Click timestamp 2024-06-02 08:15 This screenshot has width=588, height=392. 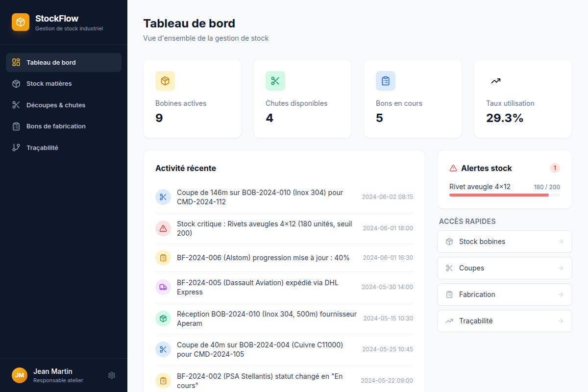pyautogui.click(x=388, y=197)
